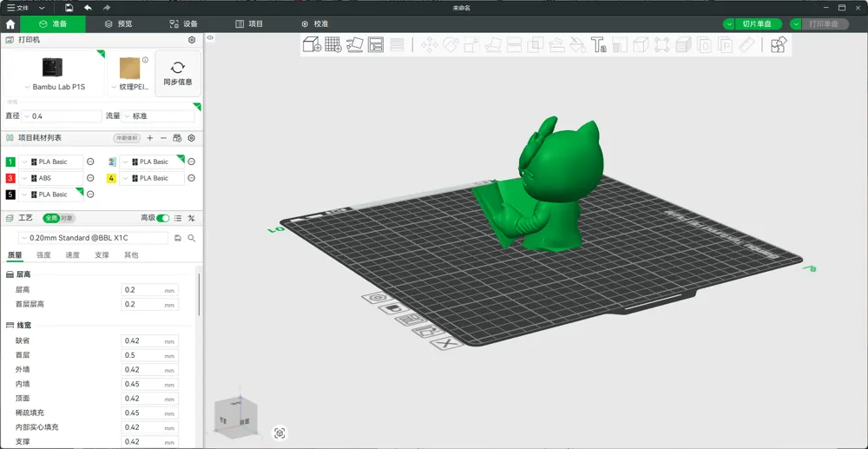Click the Save disk icon in title bar

[x=69, y=8]
